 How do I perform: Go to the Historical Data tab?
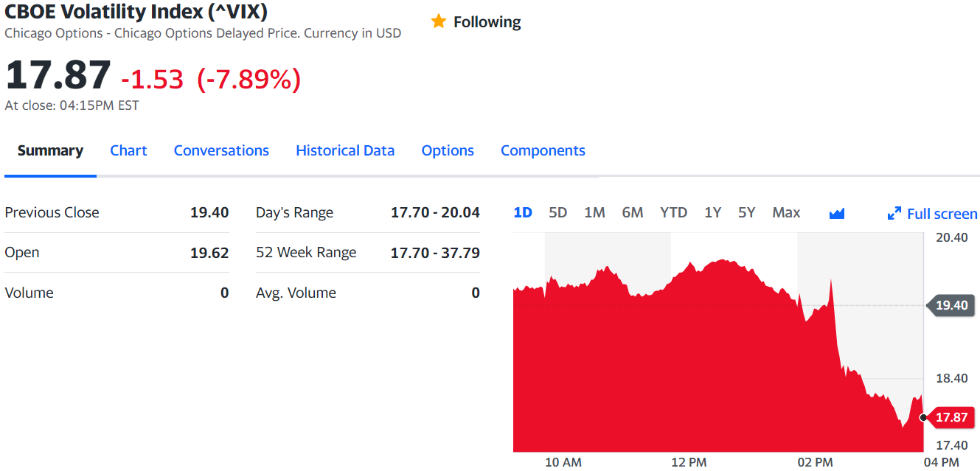click(345, 150)
